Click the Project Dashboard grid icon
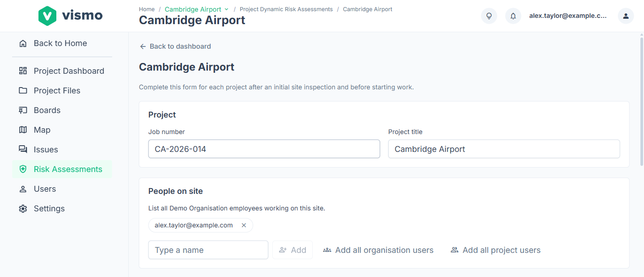 pos(23,71)
